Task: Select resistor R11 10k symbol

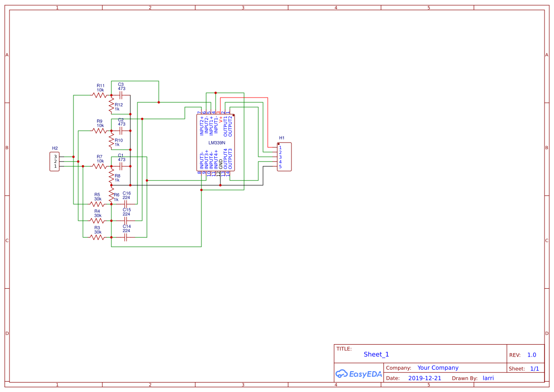Action: pyautogui.click(x=99, y=95)
